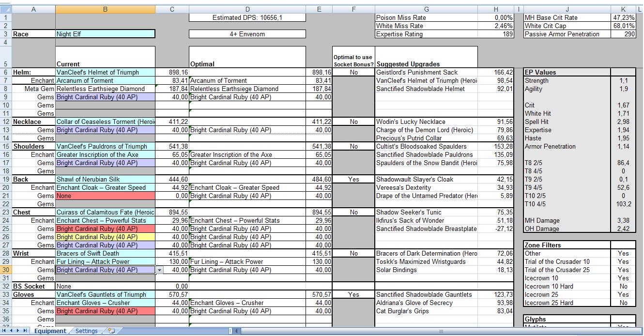Click BS Socket None cell
Screen dimensions: 644x336
106,286
